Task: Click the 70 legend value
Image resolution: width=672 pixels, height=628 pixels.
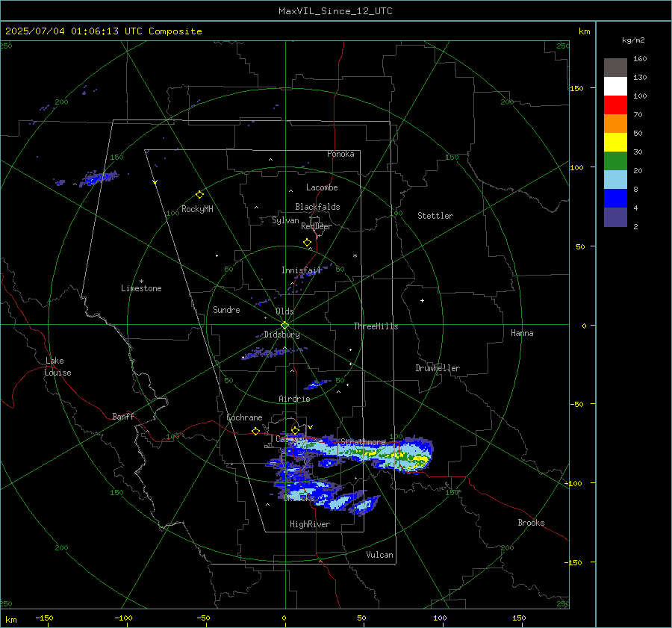Action: 638,114
